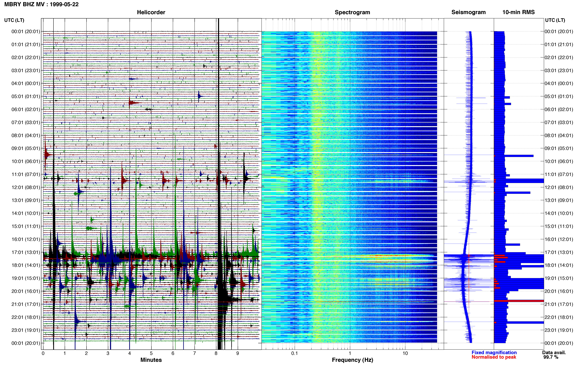Click the '99.7 %' data availability value
This screenshot has width=588, height=368.
click(x=551, y=357)
